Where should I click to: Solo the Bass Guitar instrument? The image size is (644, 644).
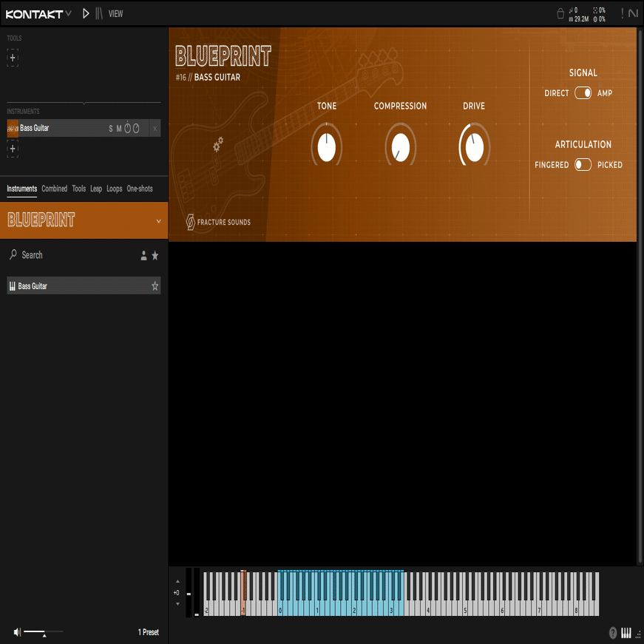coord(110,129)
